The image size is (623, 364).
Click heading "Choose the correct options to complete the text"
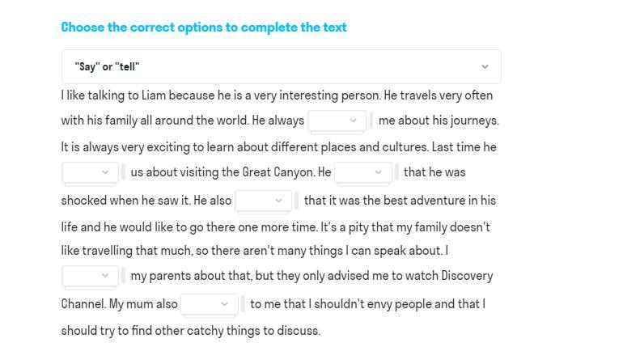pos(204,28)
